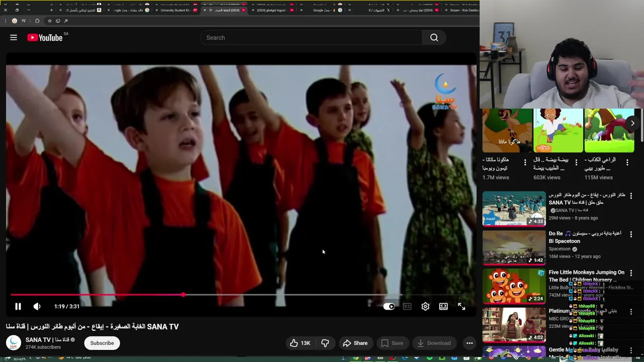Mute the video with the speaker icon

click(x=37, y=306)
